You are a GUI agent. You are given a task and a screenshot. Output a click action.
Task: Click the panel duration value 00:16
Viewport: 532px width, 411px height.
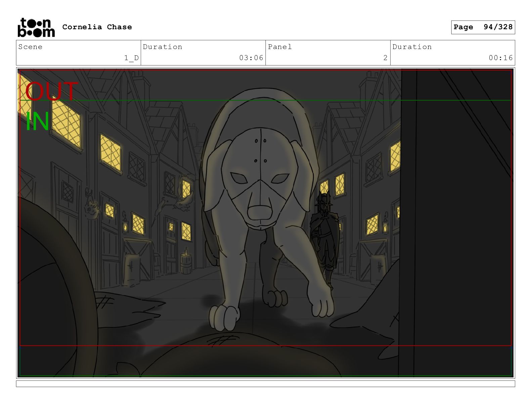coord(500,58)
